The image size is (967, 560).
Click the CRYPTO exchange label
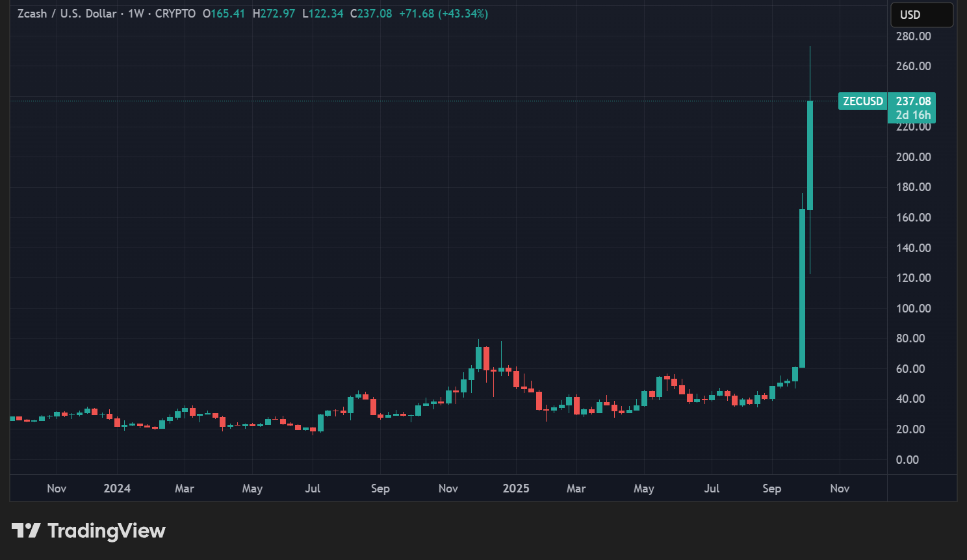pyautogui.click(x=177, y=13)
